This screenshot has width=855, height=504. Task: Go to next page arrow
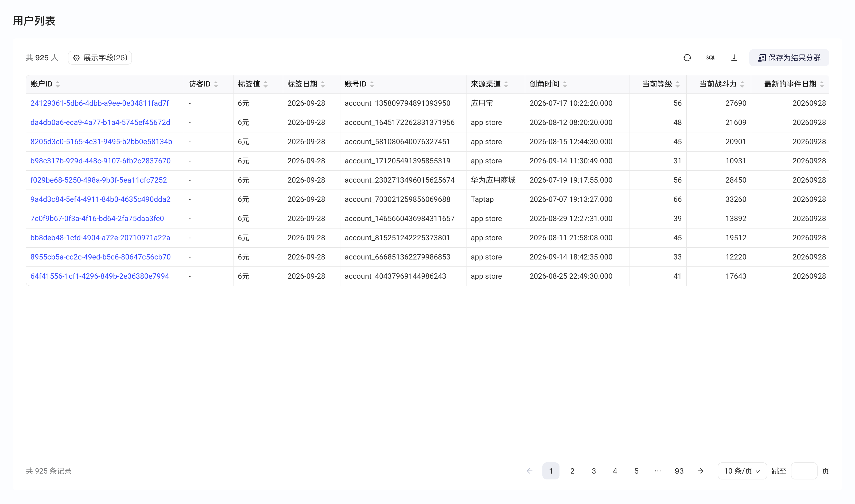700,471
